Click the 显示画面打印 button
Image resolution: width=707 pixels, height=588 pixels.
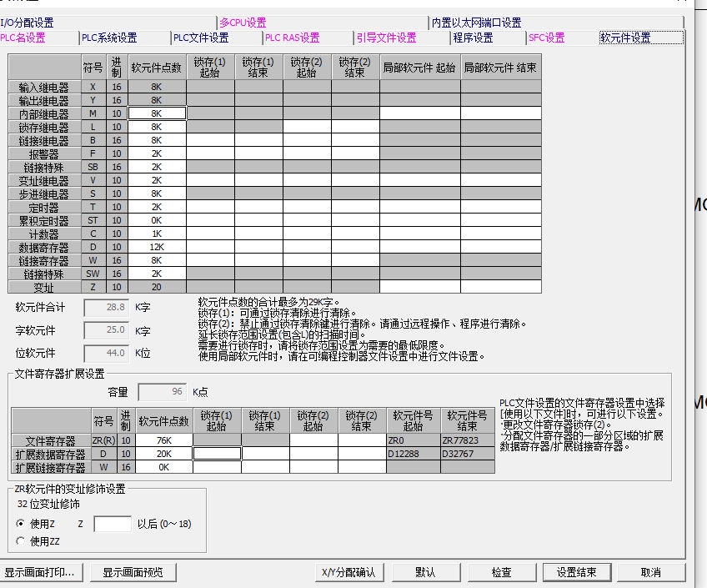tap(39, 572)
